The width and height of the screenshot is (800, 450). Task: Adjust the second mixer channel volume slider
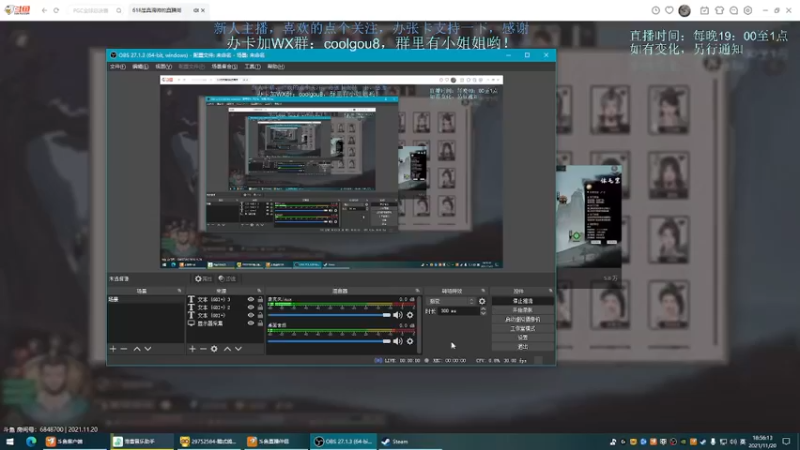coord(329,341)
